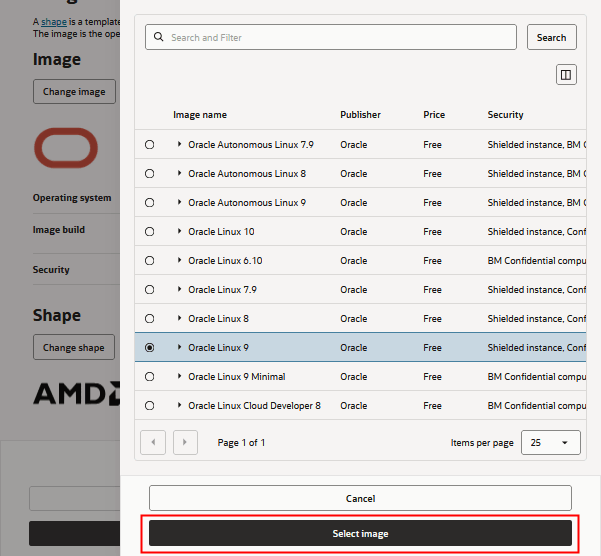601x556 pixels.
Task: Open the shape link in background text
Action: pyautogui.click(x=54, y=22)
